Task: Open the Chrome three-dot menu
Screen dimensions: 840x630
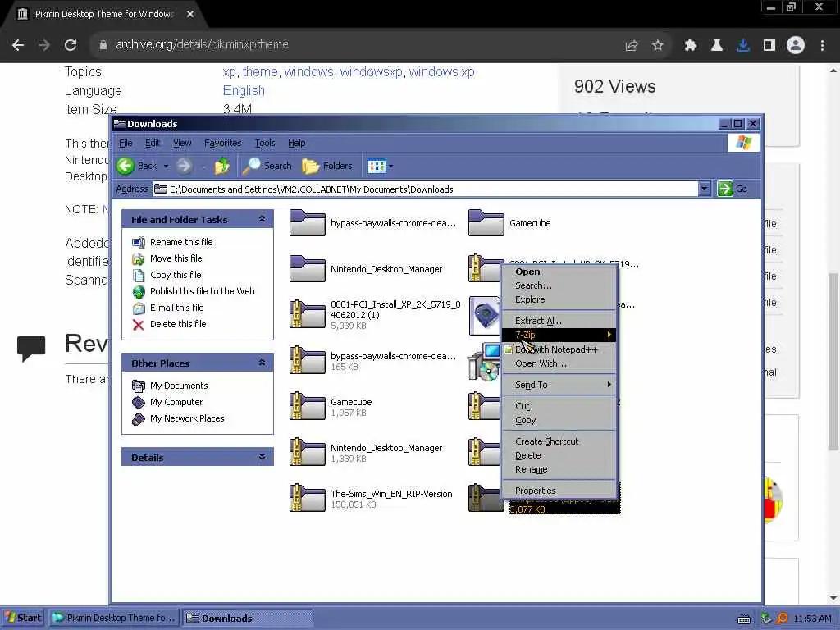Action: pos(822,46)
